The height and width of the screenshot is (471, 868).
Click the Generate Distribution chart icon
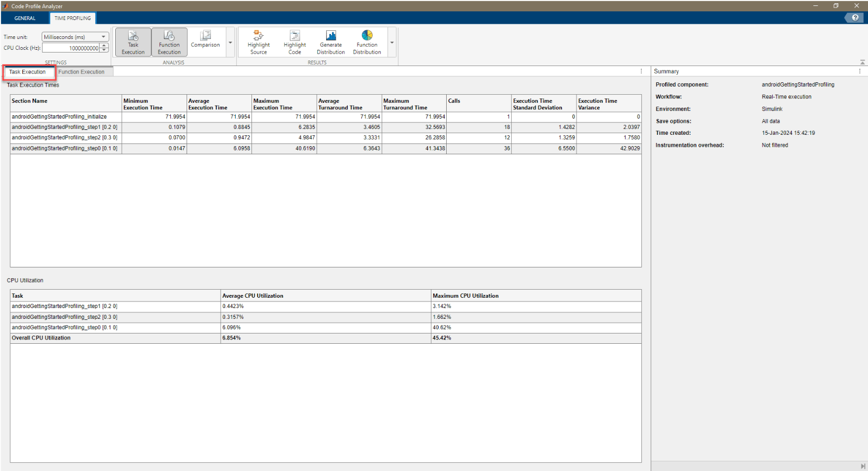331,36
